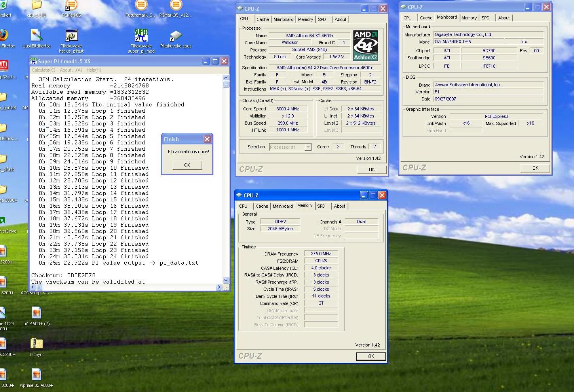Click title icon of CPU-Z Memory window

coord(239,195)
